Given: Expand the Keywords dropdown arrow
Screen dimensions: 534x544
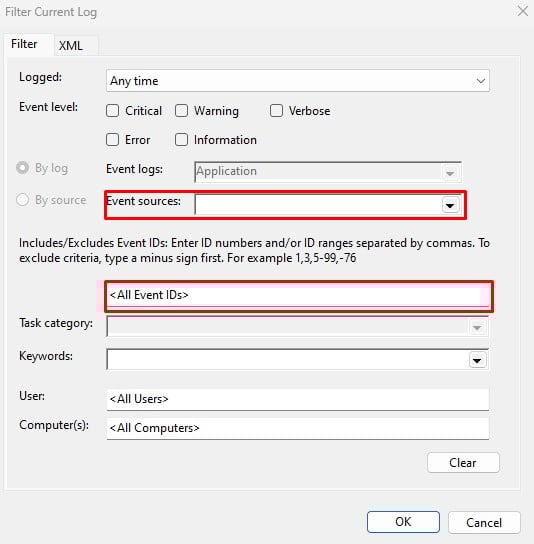Looking at the screenshot, I should click(x=477, y=360).
